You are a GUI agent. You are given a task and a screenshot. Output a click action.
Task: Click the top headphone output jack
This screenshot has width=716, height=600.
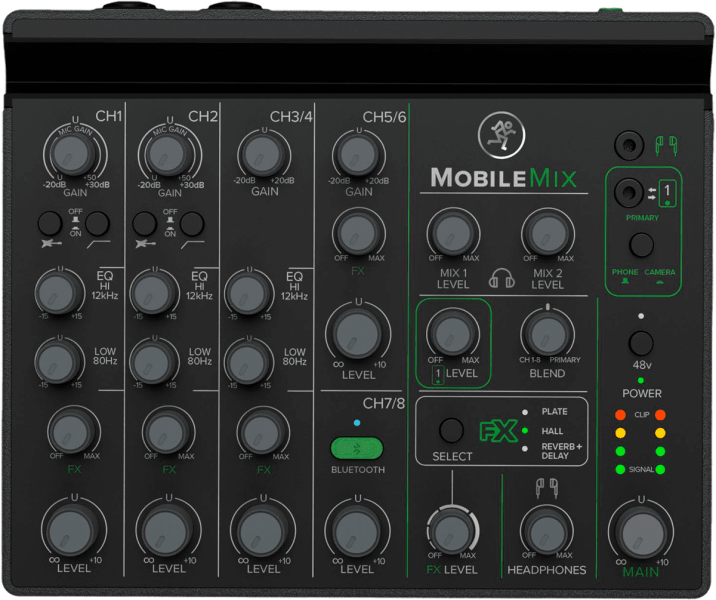(628, 146)
